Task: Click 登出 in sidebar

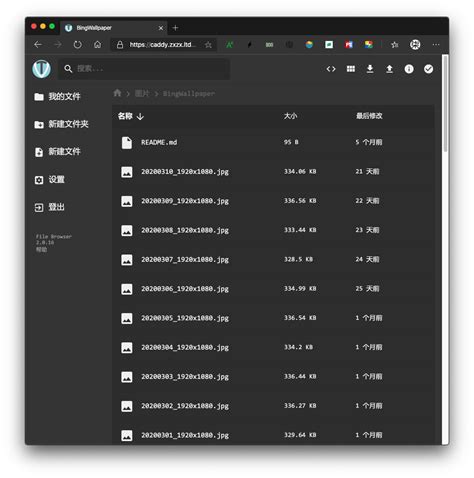Action: 49,207
